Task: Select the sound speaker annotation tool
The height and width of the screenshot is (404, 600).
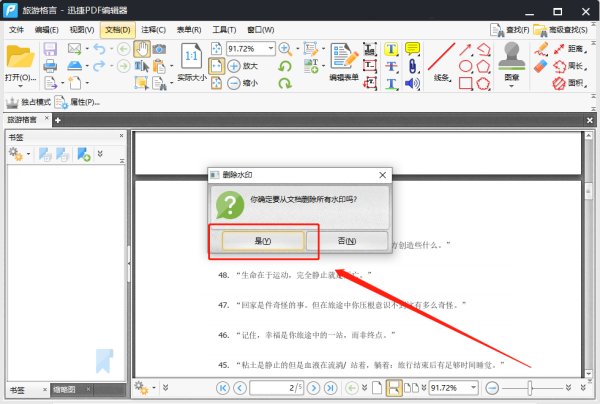Action: (x=412, y=83)
